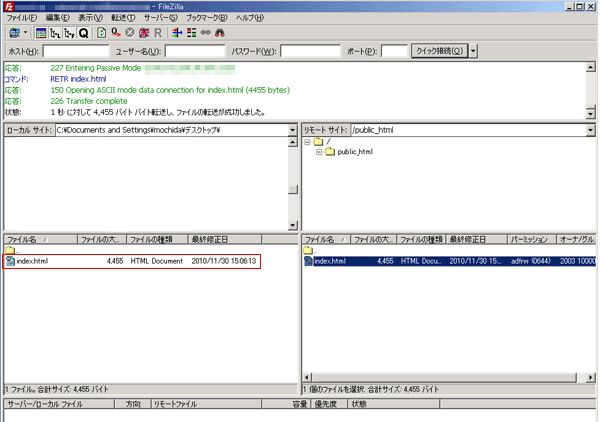Image resolution: width=600 pixels, height=422 pixels.
Task: Focus the ホスト(H) host field
Action: point(76,51)
